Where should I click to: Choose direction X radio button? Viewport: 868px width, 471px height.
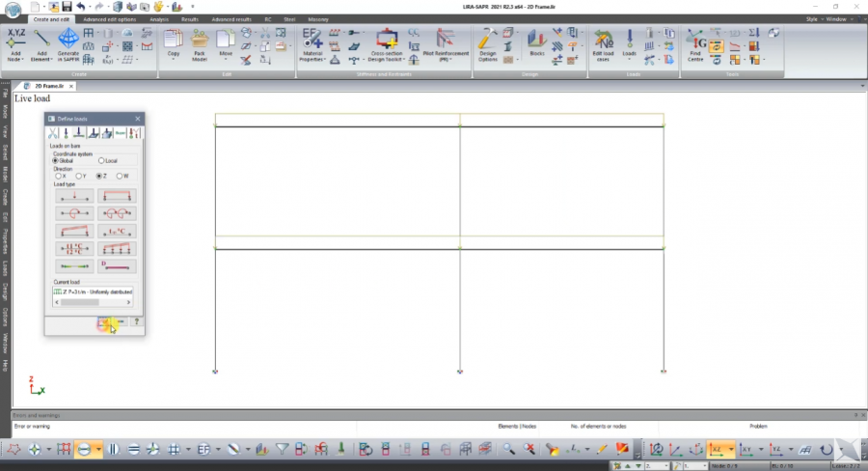pos(58,176)
